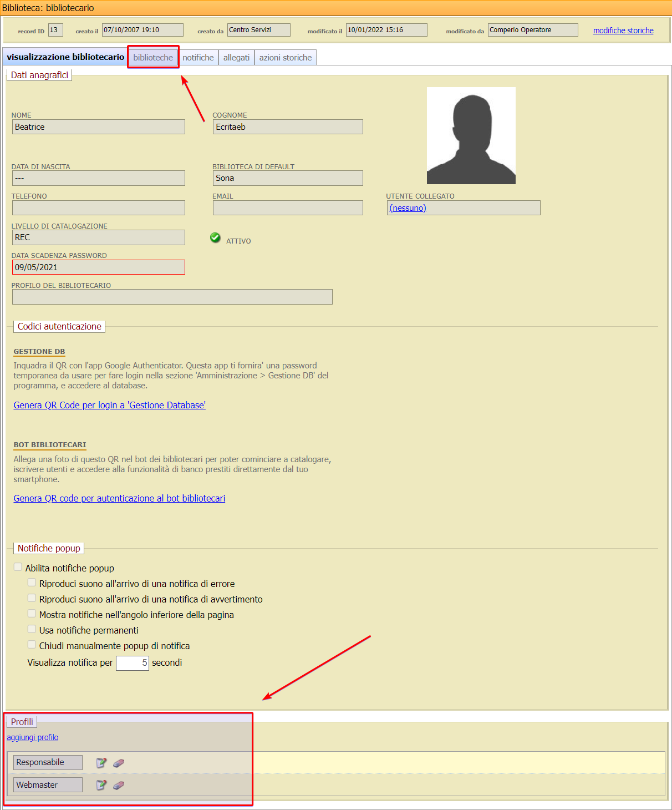Image resolution: width=672 pixels, height=810 pixels.
Task: Toggle sound on error notification checkbox
Action: [32, 583]
